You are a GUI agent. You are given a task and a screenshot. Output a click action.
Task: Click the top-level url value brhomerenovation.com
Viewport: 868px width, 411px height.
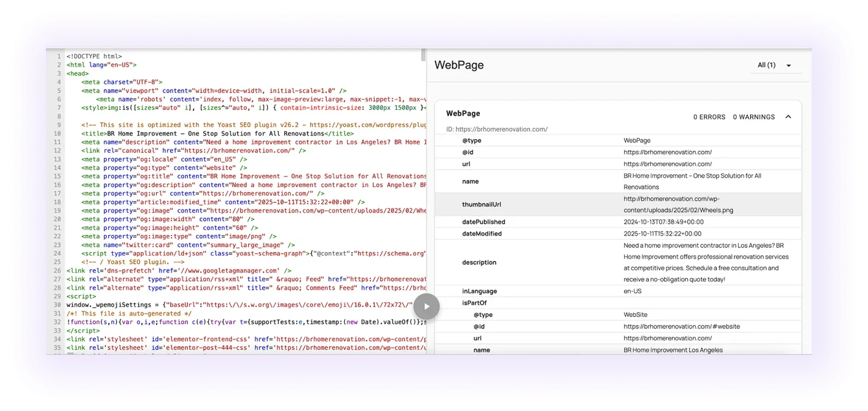click(667, 164)
